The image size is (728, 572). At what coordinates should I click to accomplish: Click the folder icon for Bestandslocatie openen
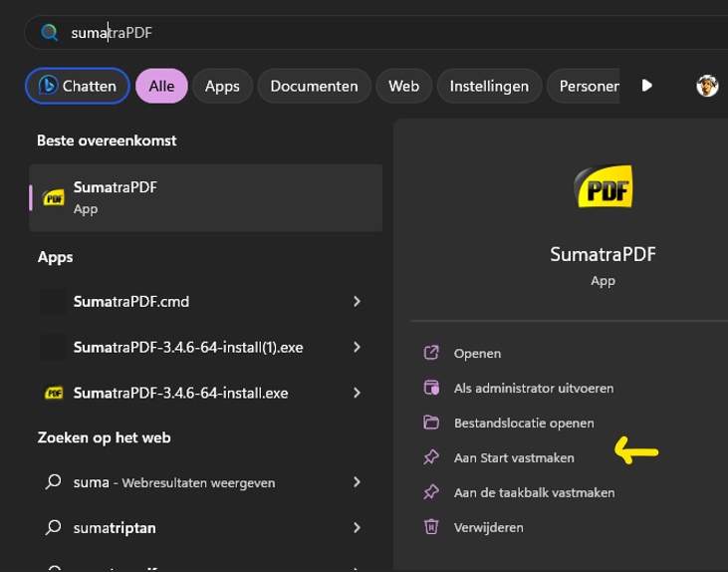pos(431,423)
